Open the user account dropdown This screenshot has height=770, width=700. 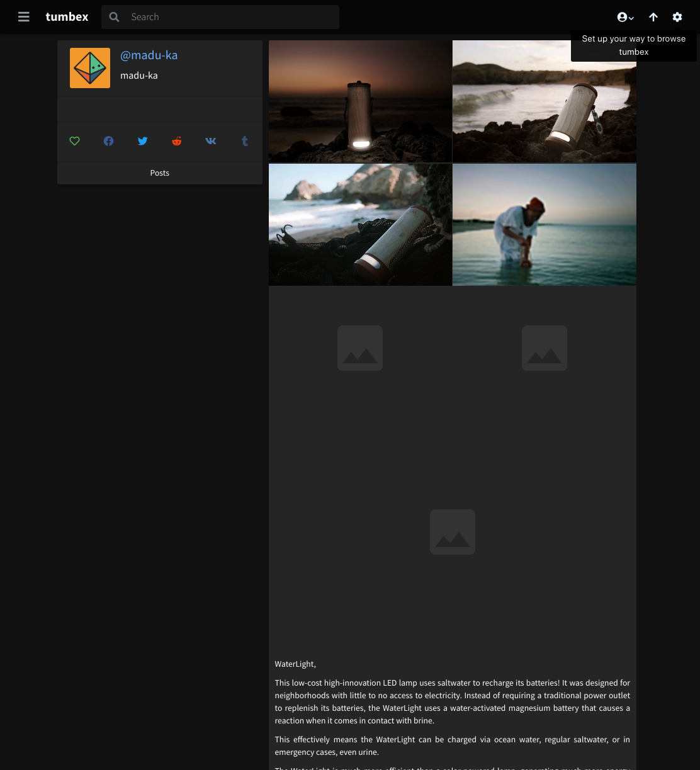[625, 17]
